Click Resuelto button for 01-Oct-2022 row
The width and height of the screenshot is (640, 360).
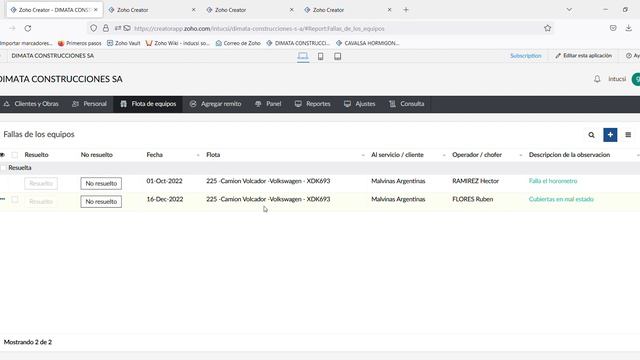[41, 184]
